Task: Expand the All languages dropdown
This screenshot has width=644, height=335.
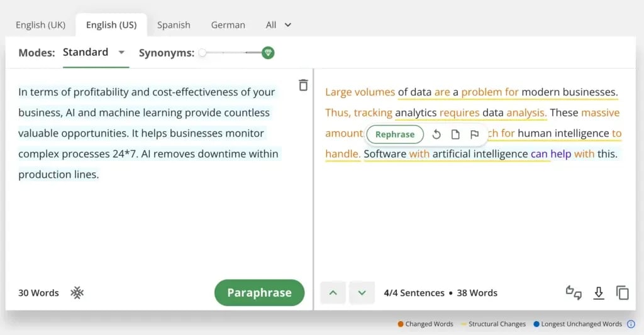Action: pos(279,25)
